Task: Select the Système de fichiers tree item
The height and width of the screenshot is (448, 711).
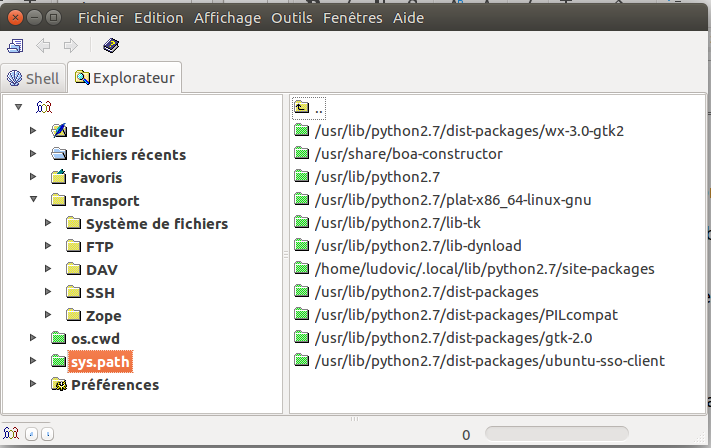Action: point(156,224)
